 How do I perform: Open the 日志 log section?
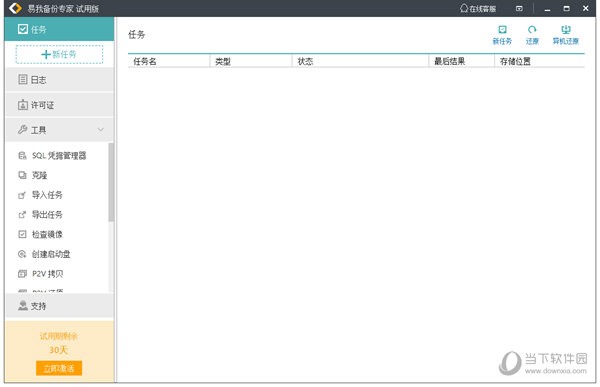click(x=59, y=80)
